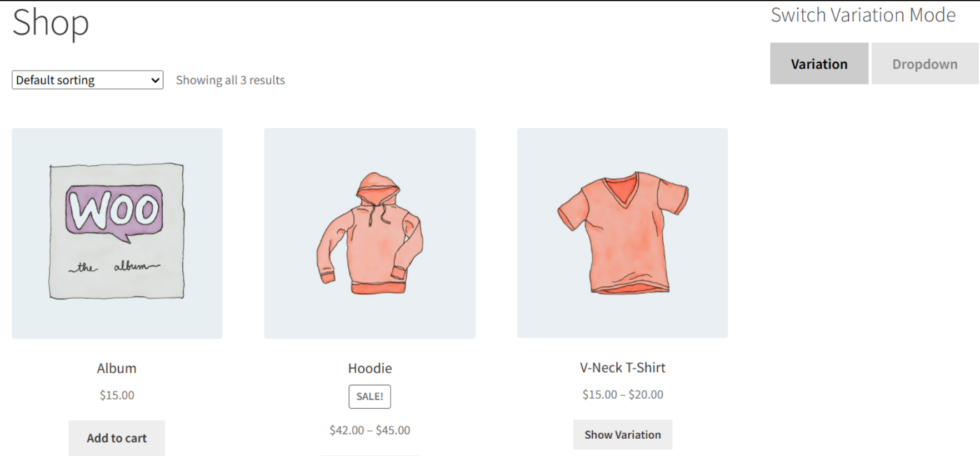980x456 pixels.
Task: Open the Default sorting dropdown
Action: coord(87,80)
